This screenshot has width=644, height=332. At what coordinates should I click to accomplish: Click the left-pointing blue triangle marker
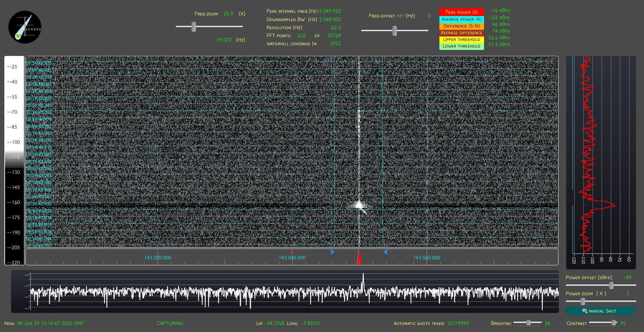(385, 252)
